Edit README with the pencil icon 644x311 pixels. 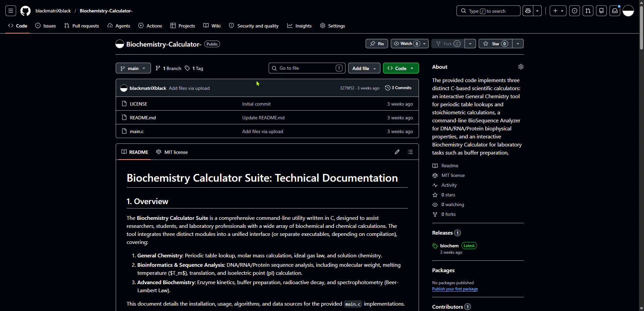tap(397, 152)
